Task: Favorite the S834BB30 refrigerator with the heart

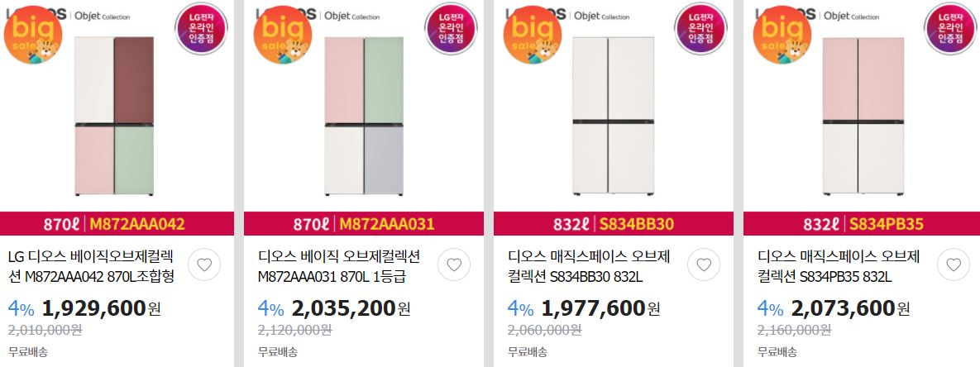Action: pos(704,265)
